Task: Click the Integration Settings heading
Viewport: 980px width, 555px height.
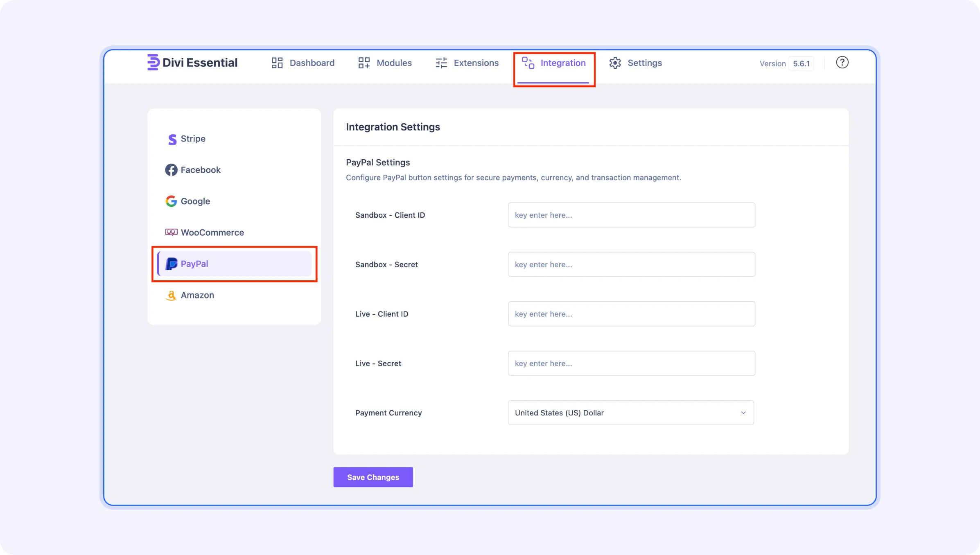Action: (393, 127)
